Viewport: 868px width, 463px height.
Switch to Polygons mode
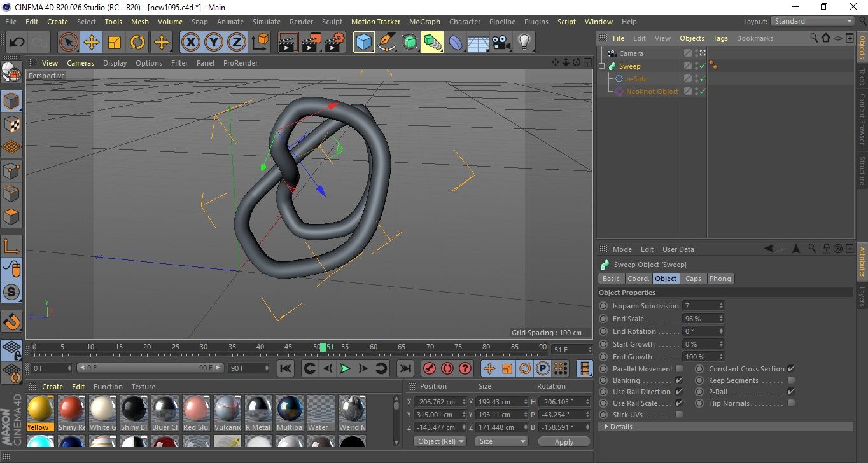click(x=11, y=217)
